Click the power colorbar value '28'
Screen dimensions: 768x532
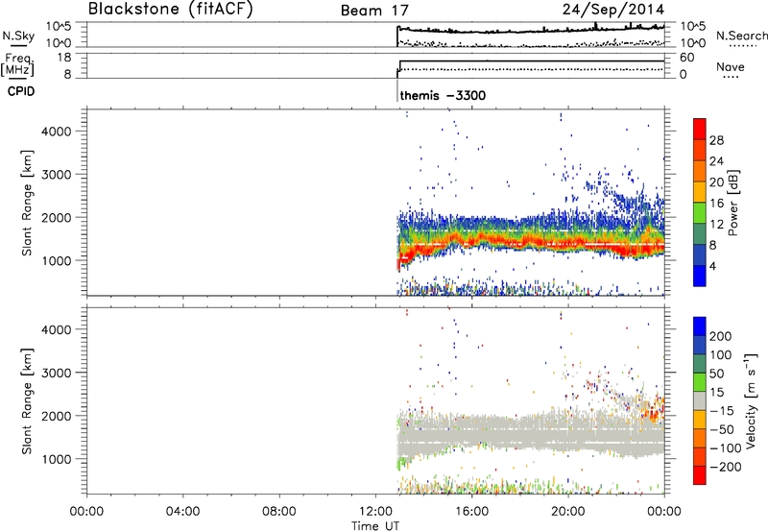tap(716, 140)
